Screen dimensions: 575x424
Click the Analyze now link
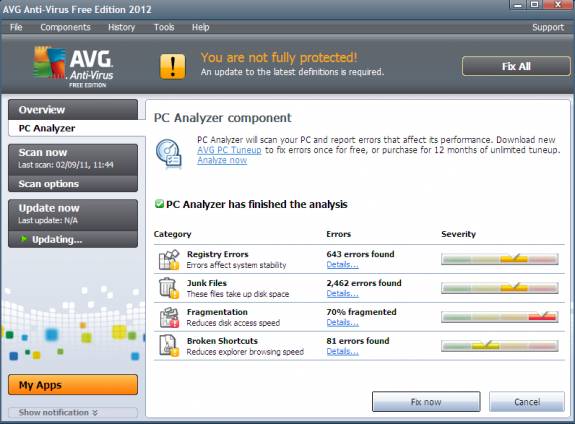tap(222, 160)
